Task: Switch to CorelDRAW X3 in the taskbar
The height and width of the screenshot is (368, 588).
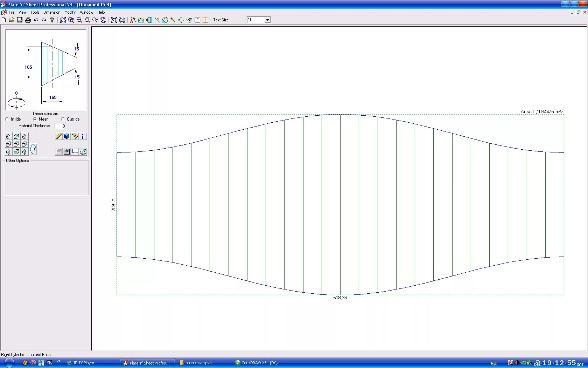Action: tap(258, 363)
